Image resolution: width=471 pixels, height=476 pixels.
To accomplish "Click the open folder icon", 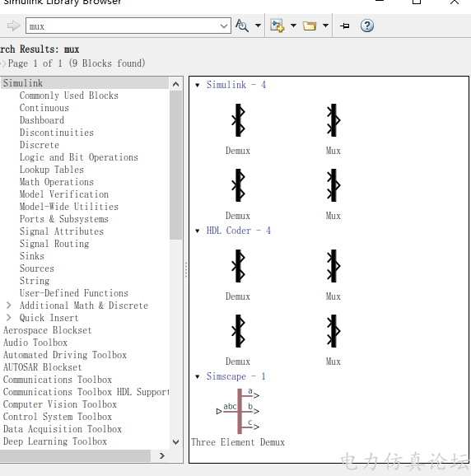I will [310, 26].
